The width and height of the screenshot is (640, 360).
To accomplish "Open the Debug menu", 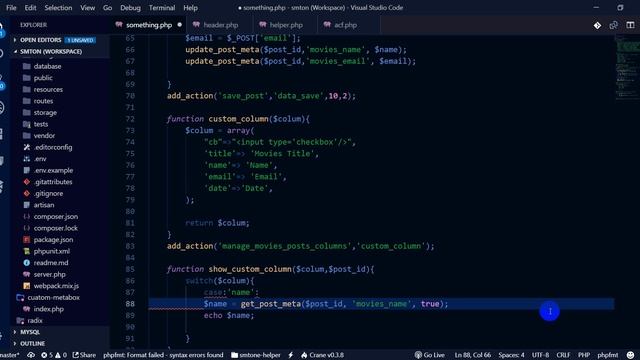I will pos(130,8).
